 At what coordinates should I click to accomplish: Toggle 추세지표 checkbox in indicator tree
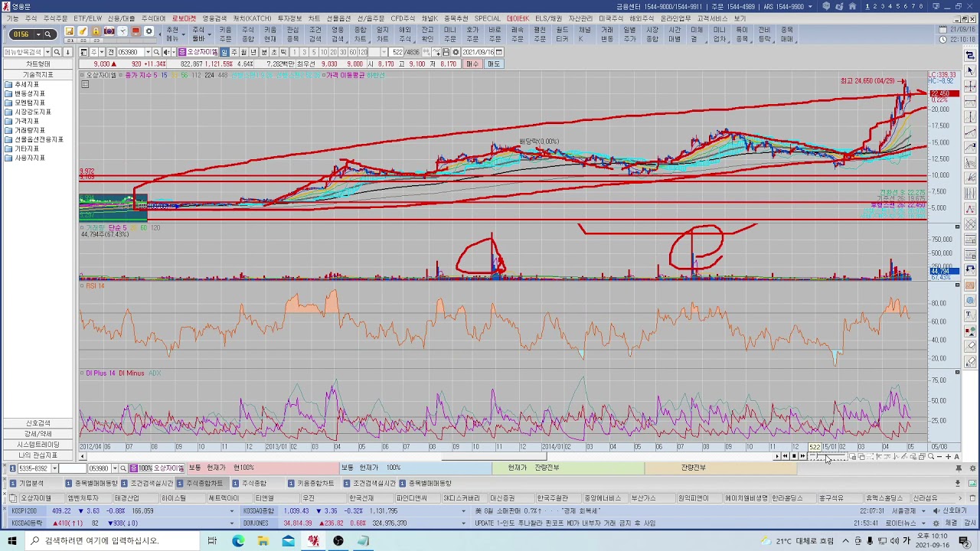pos(8,84)
